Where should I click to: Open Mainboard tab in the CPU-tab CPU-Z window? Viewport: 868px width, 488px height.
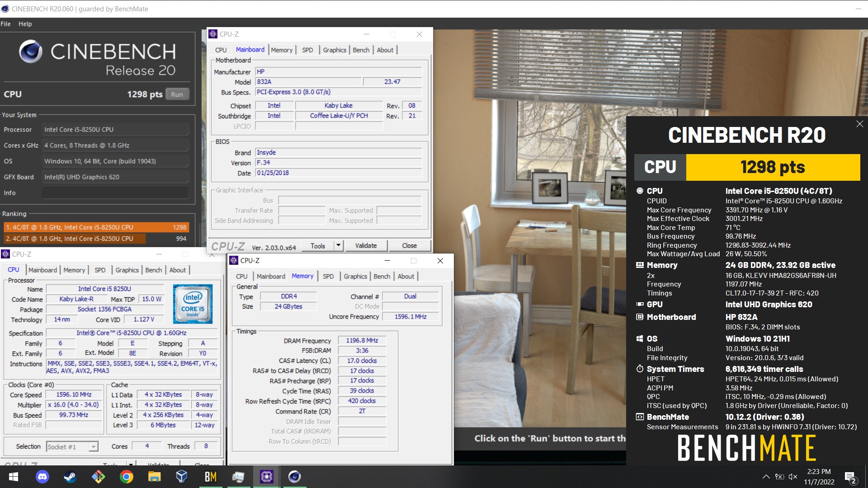tap(42, 270)
